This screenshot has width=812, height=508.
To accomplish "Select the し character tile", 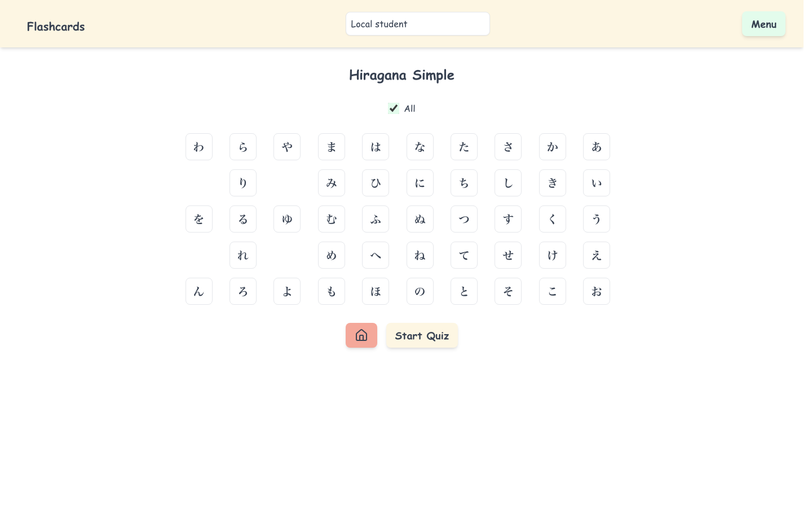I will 508,183.
